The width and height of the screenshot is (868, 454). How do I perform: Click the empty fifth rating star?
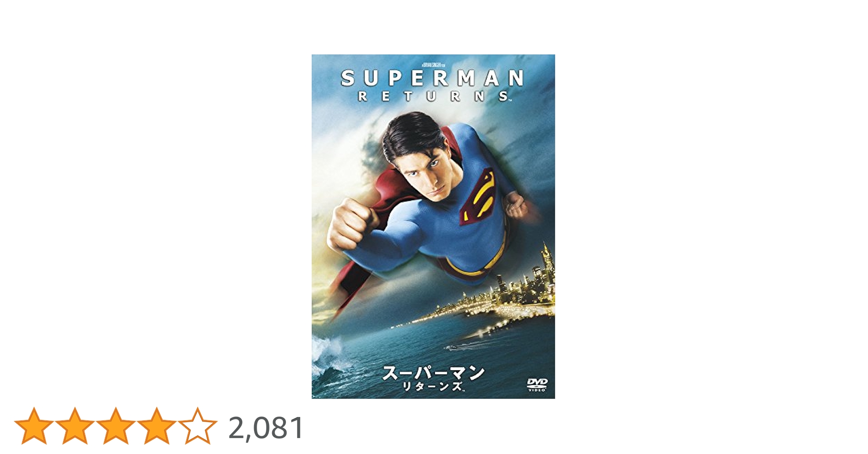198,426
